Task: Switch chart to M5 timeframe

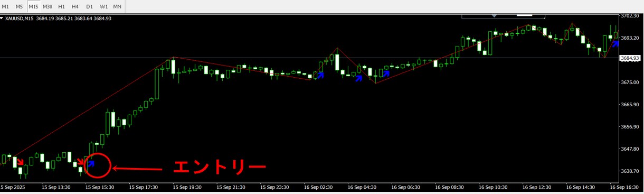Action: coord(19,6)
